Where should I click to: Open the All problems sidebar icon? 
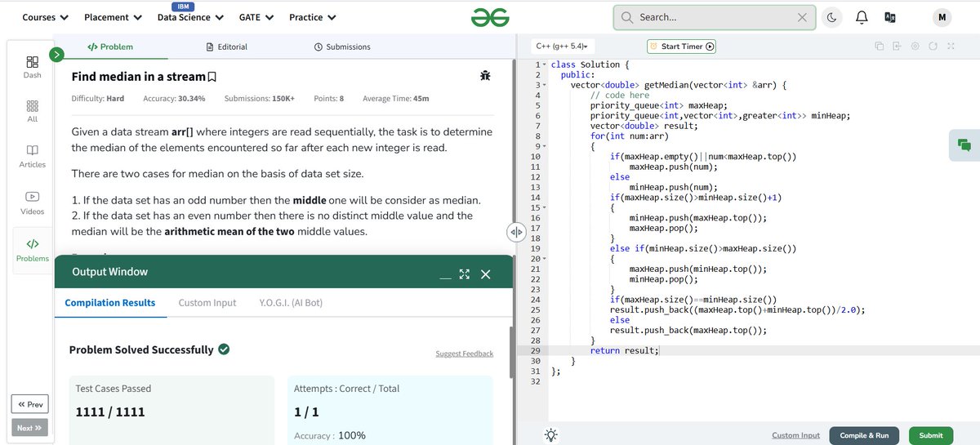click(32, 111)
